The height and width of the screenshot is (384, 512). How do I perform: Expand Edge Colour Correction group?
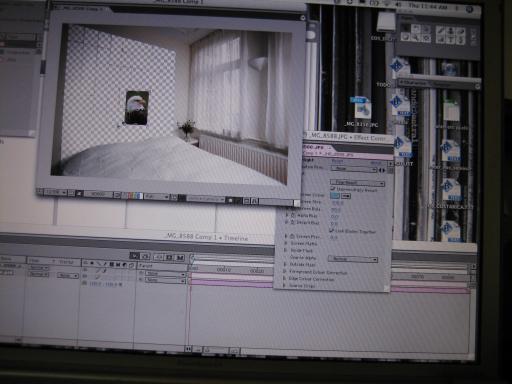285,279
